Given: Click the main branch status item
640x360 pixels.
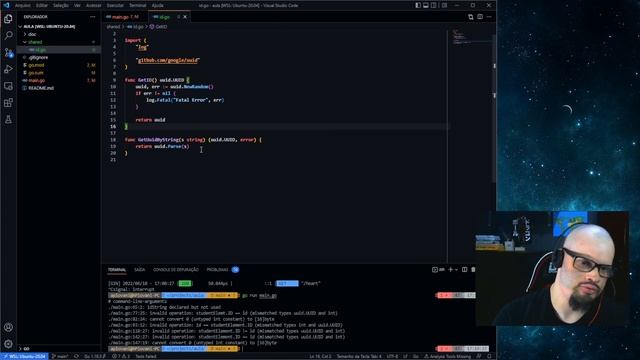Looking at the screenshot, I should (x=60, y=356).
